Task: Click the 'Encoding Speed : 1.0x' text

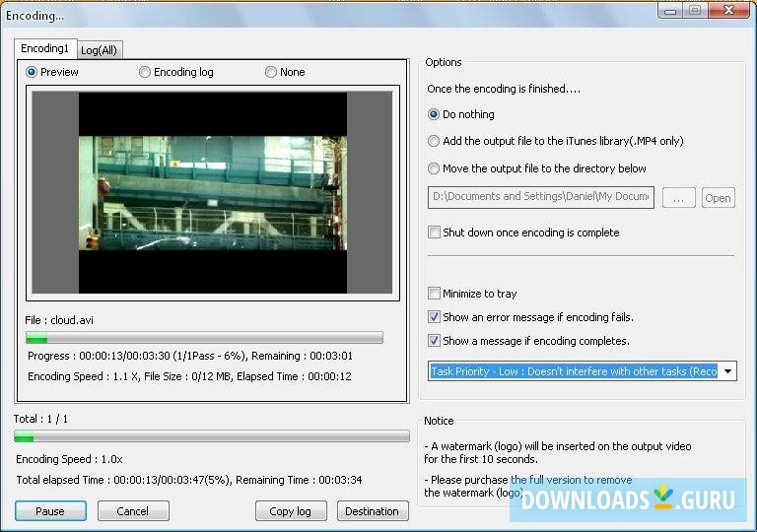Action: 70,459
